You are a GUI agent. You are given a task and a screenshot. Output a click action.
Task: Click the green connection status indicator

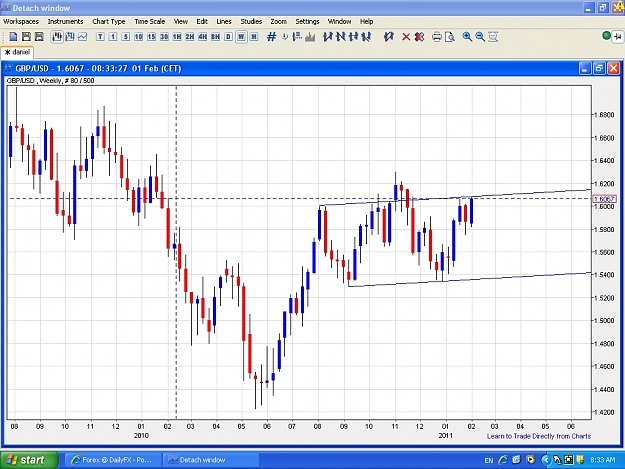pos(606,36)
